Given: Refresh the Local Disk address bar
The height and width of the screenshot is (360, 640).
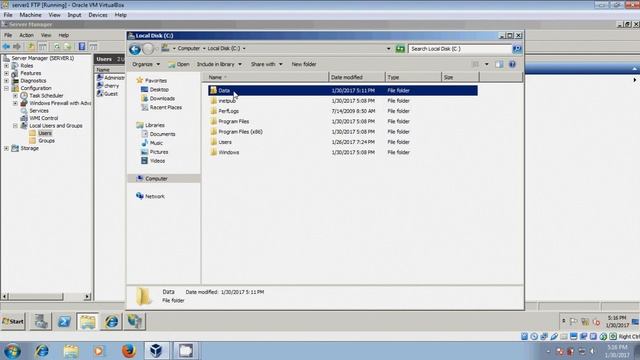Looking at the screenshot, I should pyautogui.click(x=400, y=49).
